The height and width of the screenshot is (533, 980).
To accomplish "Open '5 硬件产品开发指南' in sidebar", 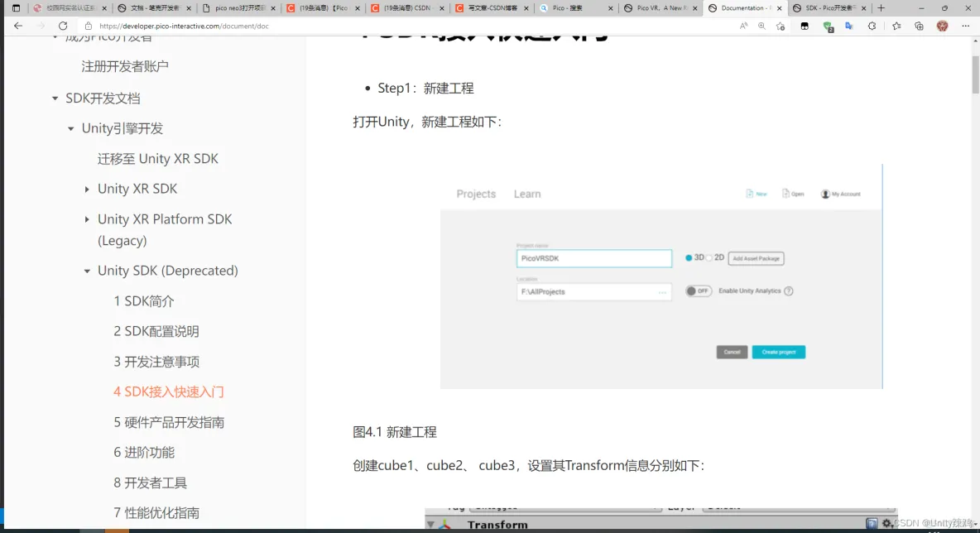I will tap(169, 422).
